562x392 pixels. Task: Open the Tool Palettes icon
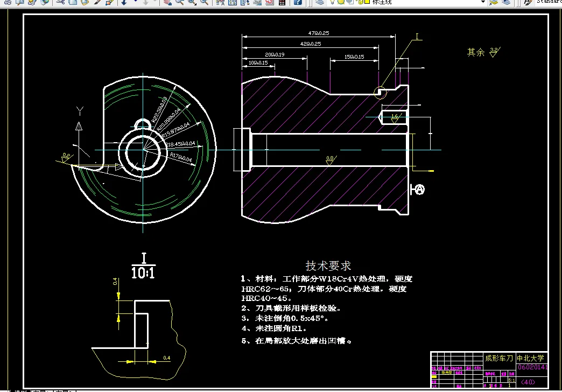245,2
